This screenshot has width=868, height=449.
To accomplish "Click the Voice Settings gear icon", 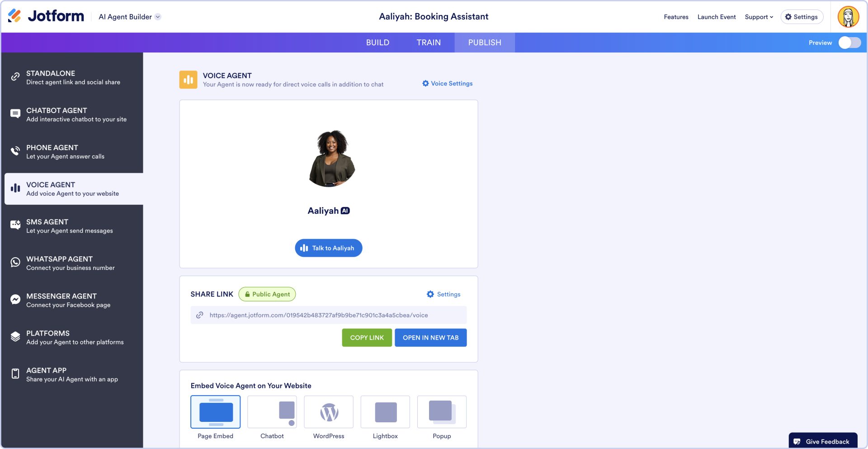I will [425, 84].
